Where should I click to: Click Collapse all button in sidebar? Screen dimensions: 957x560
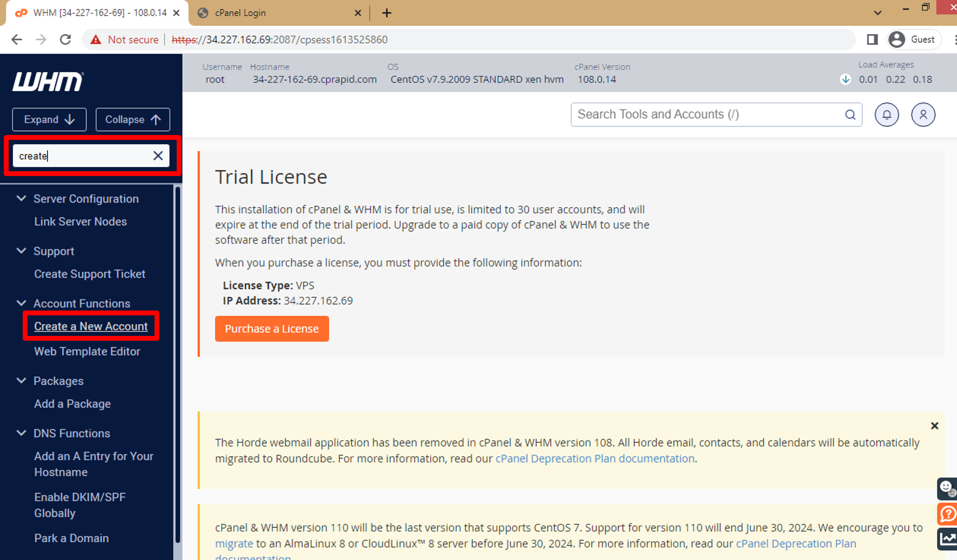click(133, 119)
